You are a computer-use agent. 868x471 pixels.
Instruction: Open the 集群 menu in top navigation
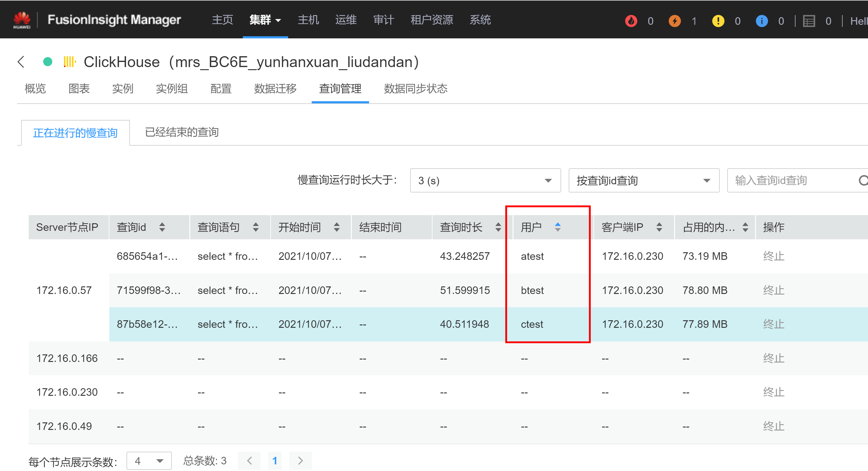265,20
